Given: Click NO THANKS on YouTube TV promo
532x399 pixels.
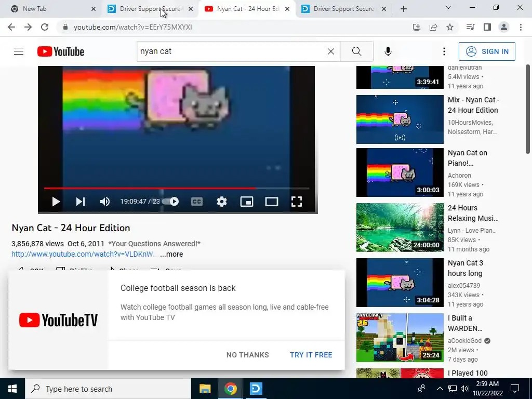Looking at the screenshot, I should pyautogui.click(x=248, y=355).
